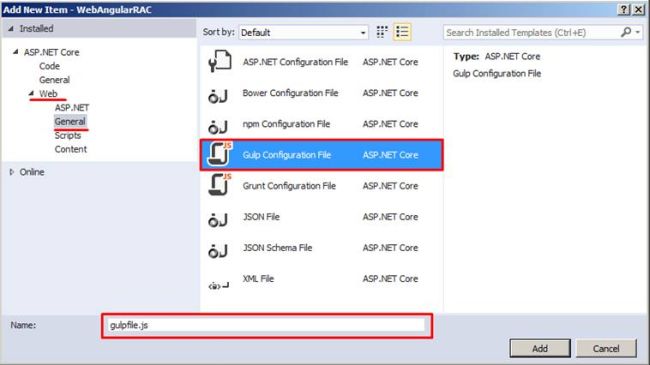650x365 pixels.
Task: Switch to medium icons list view
Action: point(402,32)
